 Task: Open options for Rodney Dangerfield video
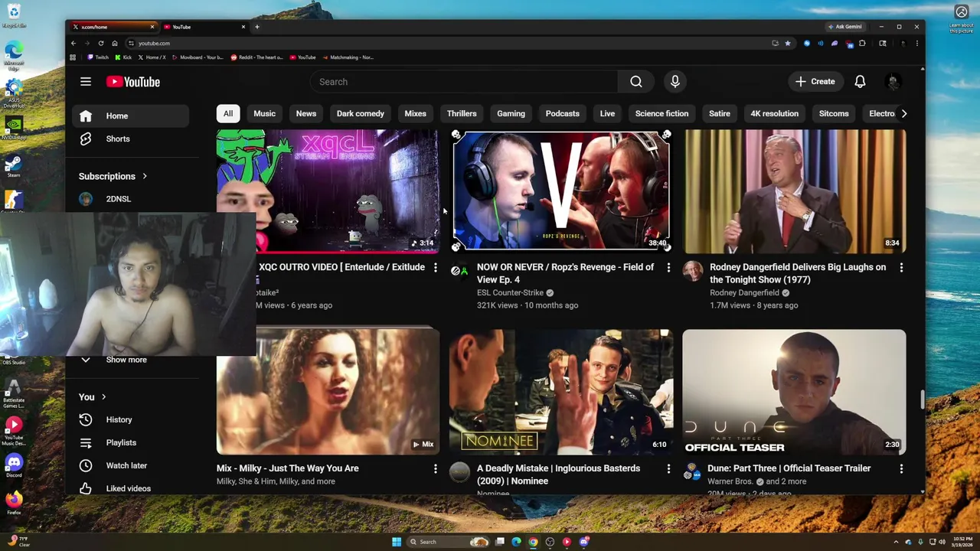901,267
